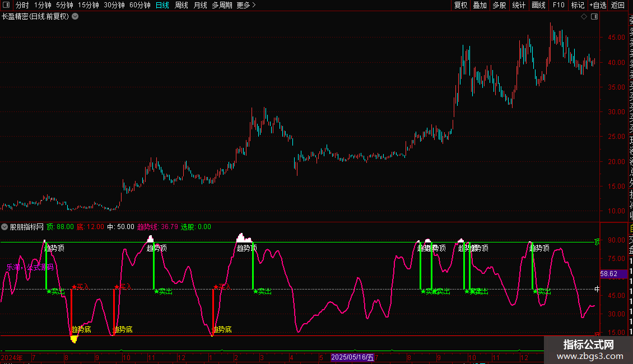Image resolution: width=633 pixels, height=364 pixels.
Task: Select the 15分钟 period
Action: tap(89, 5)
